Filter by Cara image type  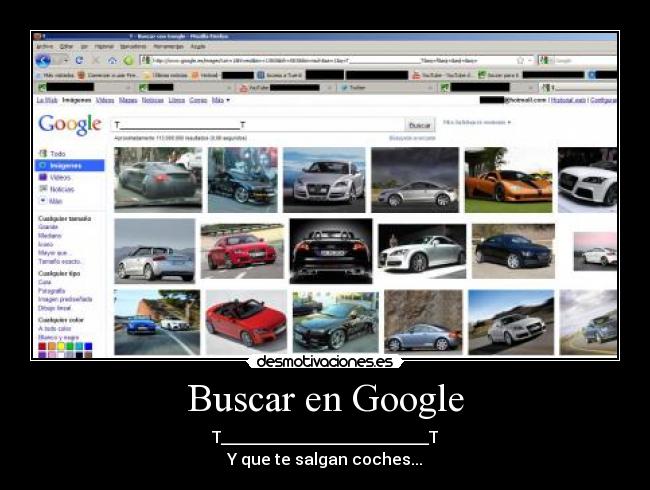coord(44,282)
